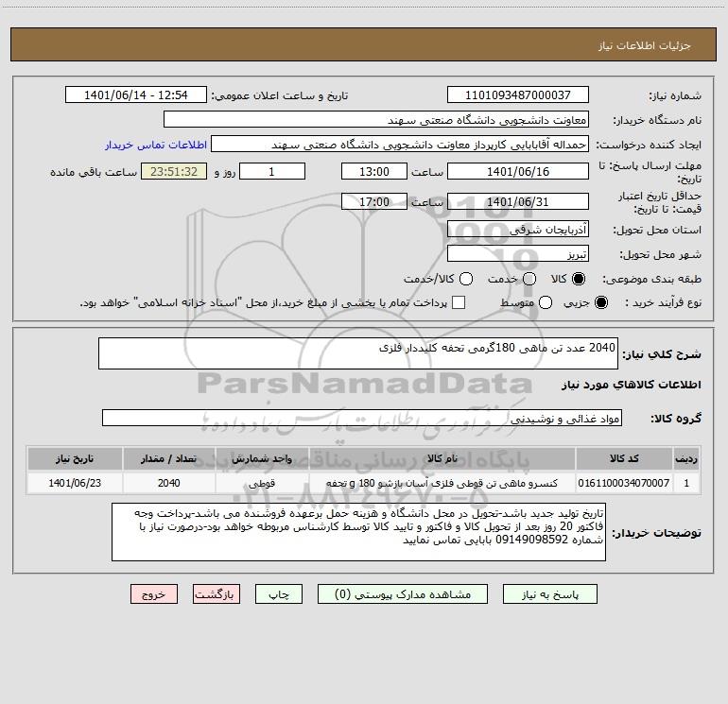
Task: Click the announcement date field 1401/06/14 - 12:54
Action: coord(135,94)
